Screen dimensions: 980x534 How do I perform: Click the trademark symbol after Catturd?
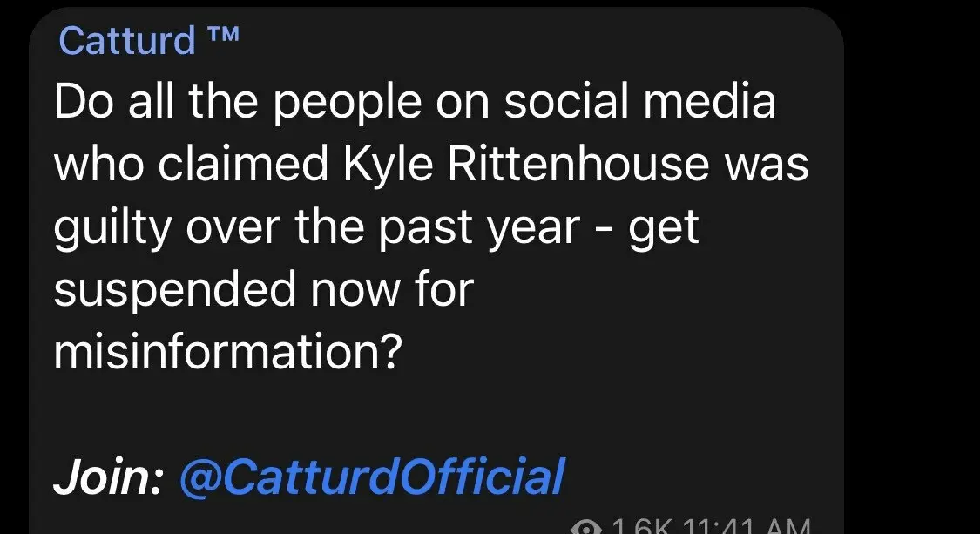(x=222, y=35)
